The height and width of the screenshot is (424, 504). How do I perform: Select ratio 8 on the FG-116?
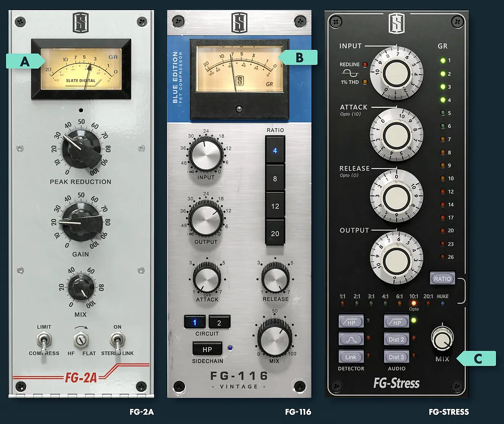(275, 179)
